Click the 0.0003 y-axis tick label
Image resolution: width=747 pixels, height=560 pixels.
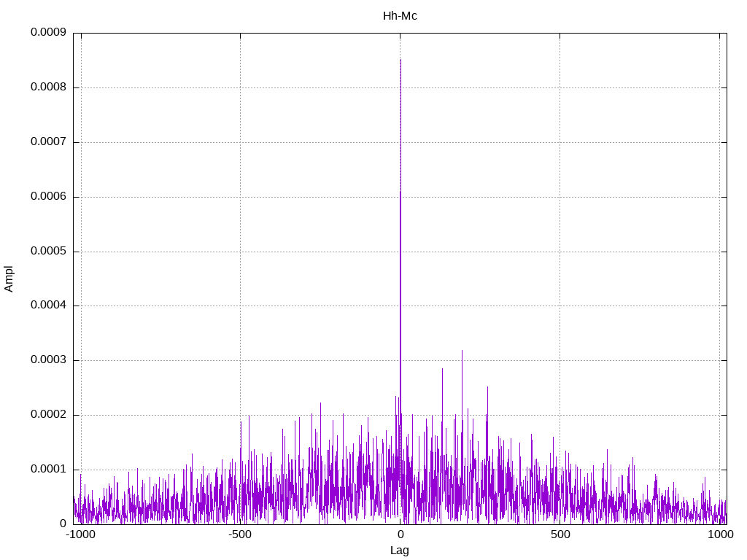[48, 360]
